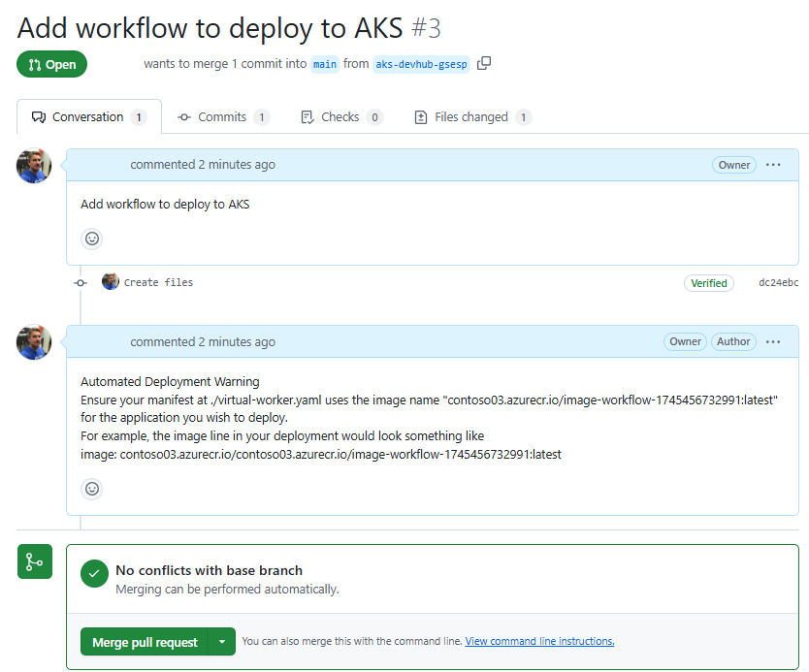Open the Checks tab
The image size is (809, 672).
pyautogui.click(x=340, y=117)
